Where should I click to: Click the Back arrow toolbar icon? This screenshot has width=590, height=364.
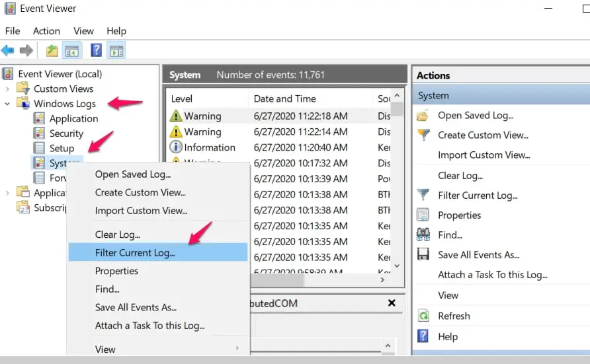tap(7, 50)
